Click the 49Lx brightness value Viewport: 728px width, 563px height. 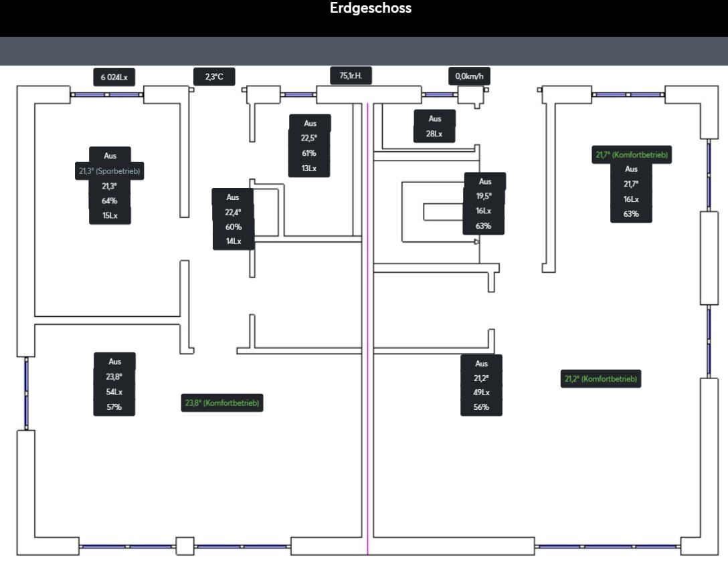click(x=481, y=392)
